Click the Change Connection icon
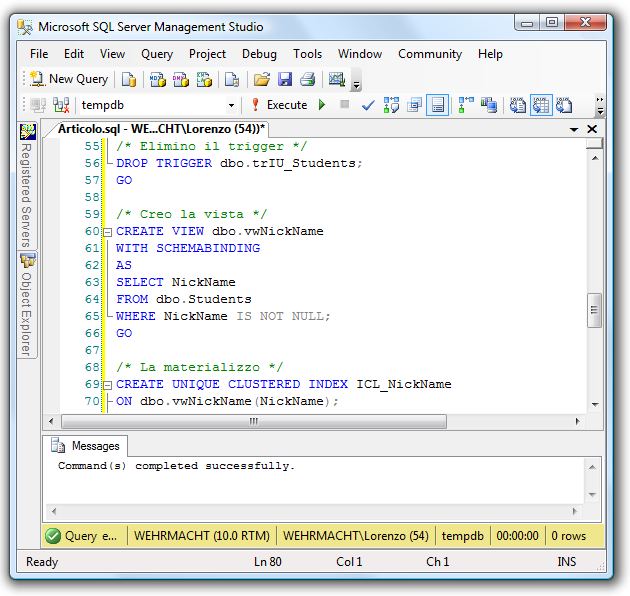The height and width of the screenshot is (596, 630). click(61, 105)
